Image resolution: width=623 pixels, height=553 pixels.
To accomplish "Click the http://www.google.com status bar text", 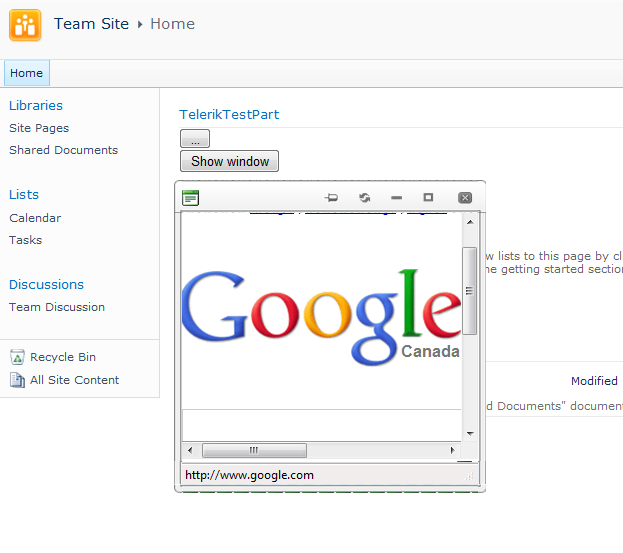I will 249,475.
